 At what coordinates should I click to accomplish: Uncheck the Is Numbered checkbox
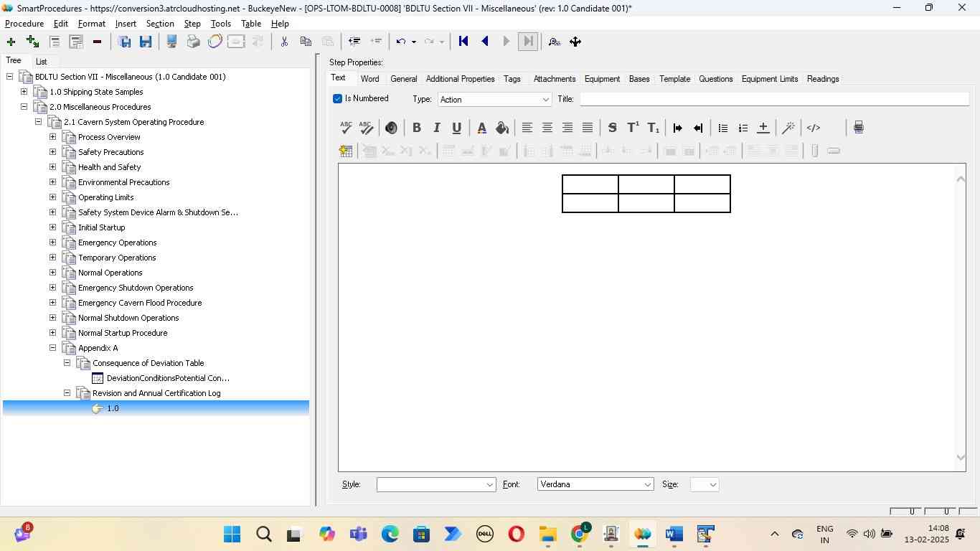(x=337, y=99)
